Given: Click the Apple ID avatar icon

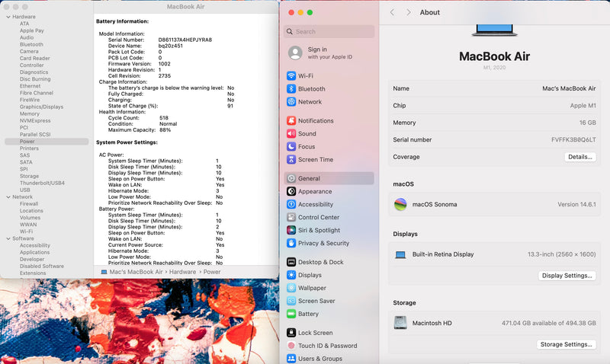Looking at the screenshot, I should click(295, 53).
